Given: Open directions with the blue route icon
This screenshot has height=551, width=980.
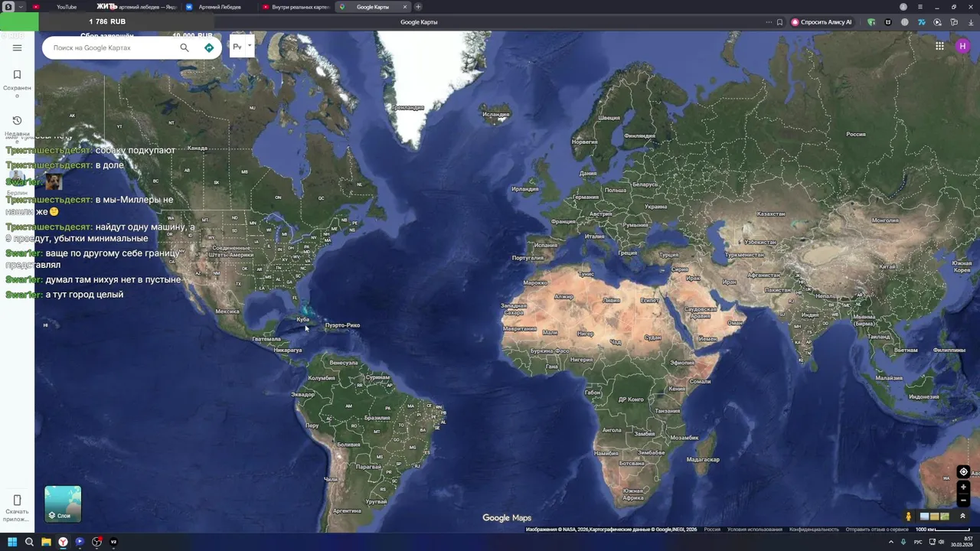Looking at the screenshot, I should click(x=209, y=47).
